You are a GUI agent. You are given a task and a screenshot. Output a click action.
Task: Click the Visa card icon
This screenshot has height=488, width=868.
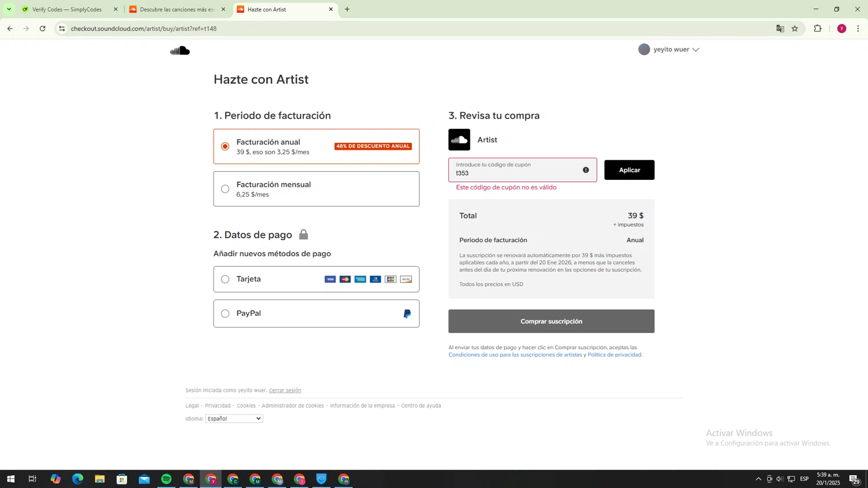pyautogui.click(x=330, y=279)
